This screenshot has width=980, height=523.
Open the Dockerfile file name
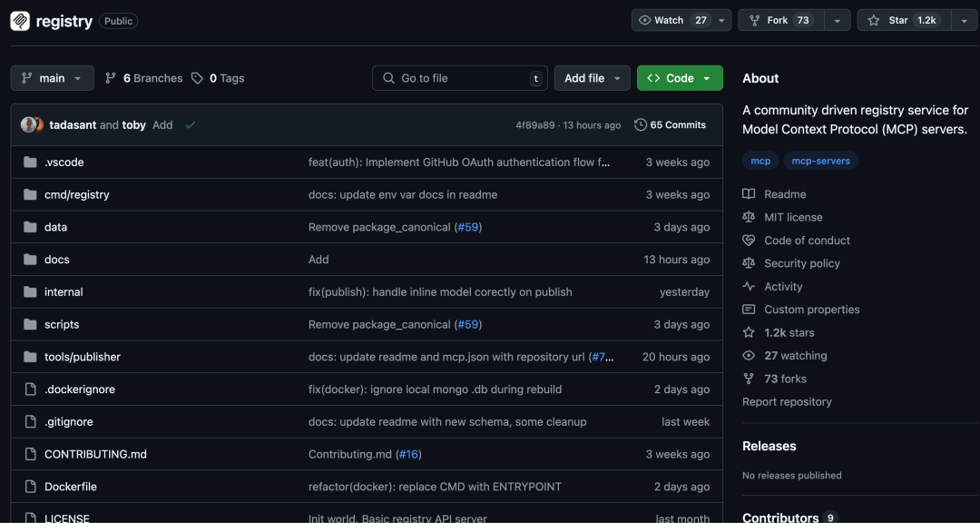[x=71, y=487]
